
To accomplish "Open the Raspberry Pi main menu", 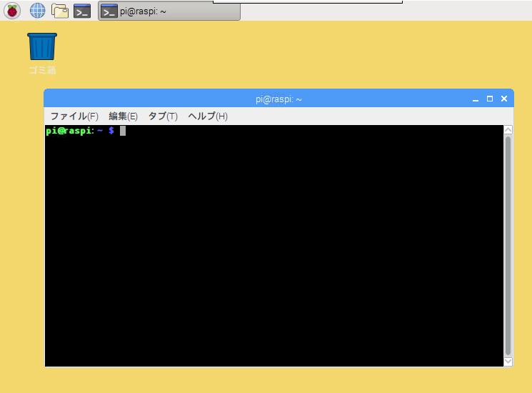I will (x=13, y=11).
